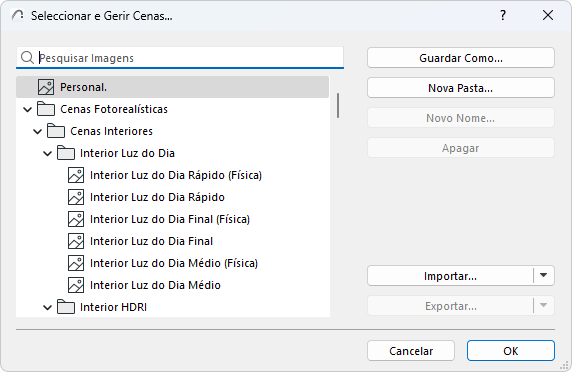Click scene icon of Interior Luz do Dia Médio (Física)
572x372 pixels.
(76, 263)
